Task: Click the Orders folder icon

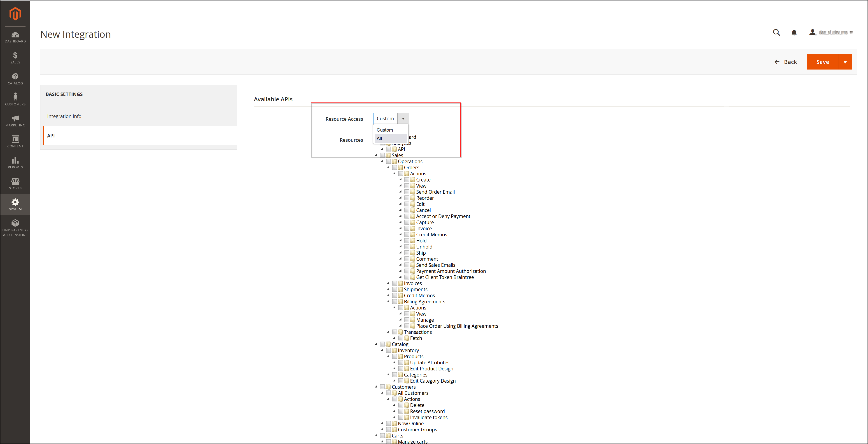Action: (x=400, y=167)
